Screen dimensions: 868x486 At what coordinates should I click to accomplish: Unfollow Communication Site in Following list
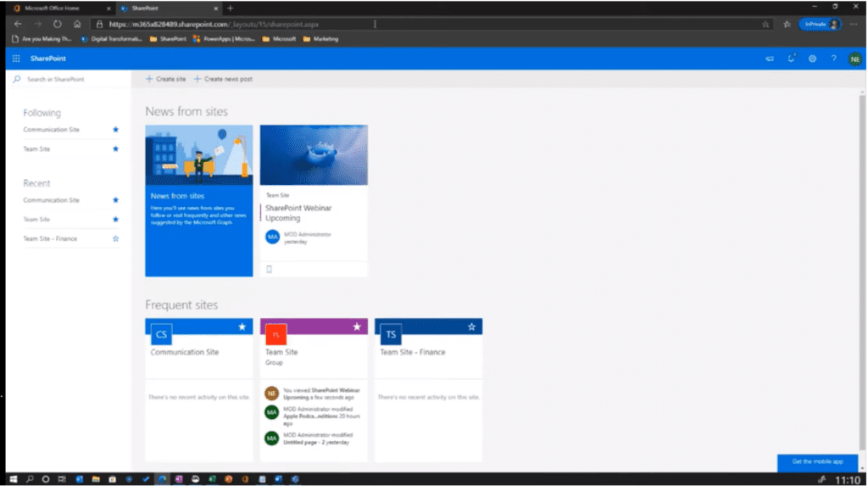coord(115,130)
